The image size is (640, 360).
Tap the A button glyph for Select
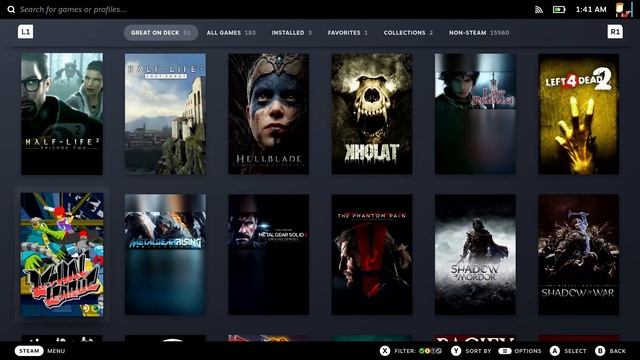554,351
